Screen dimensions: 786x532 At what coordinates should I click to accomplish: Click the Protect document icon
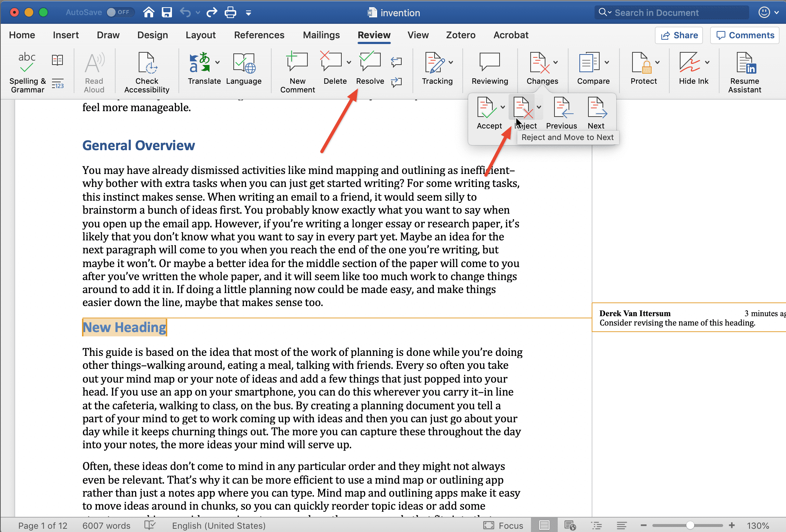click(641, 63)
